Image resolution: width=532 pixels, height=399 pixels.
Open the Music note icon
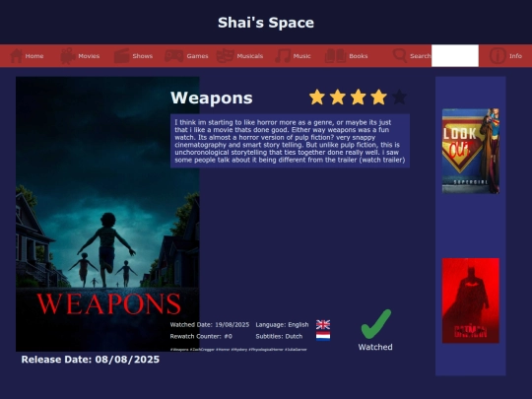283,55
